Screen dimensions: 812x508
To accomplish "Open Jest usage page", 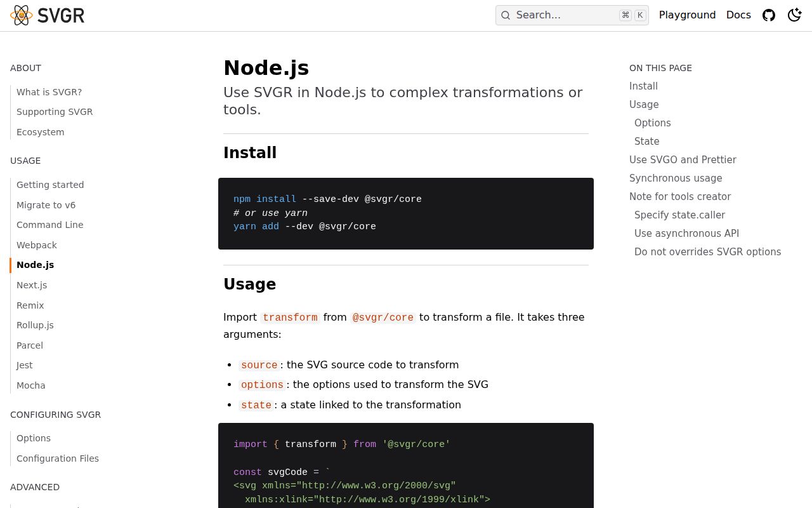I will pyautogui.click(x=24, y=365).
